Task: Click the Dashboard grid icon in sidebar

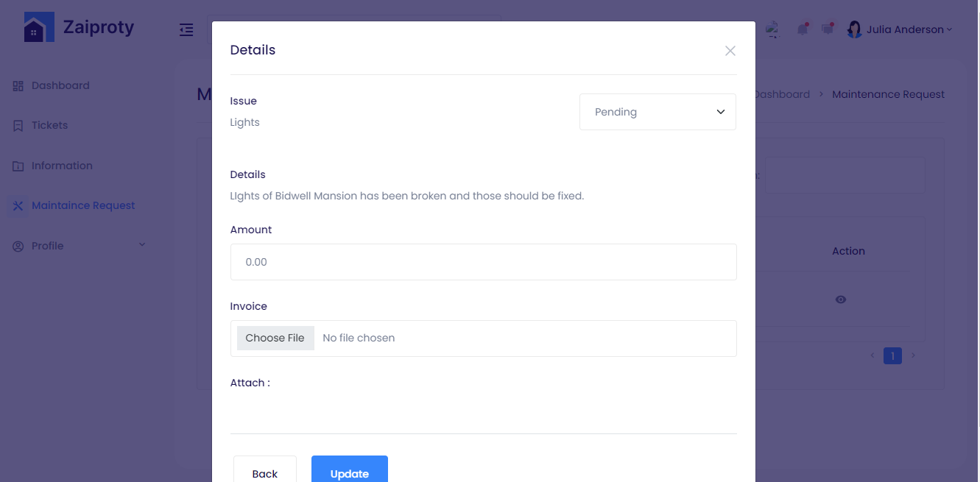Action: [18, 86]
